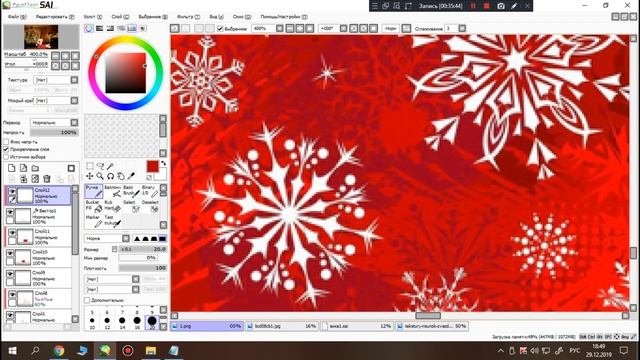Viewport: 640px width, 360px height.
Task: Choose the Select pen tool
Action: coord(131,206)
